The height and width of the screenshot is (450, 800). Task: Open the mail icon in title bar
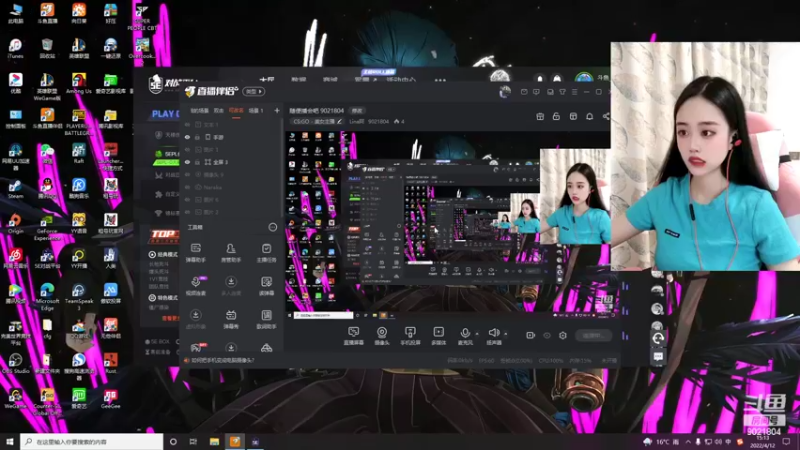click(524, 92)
